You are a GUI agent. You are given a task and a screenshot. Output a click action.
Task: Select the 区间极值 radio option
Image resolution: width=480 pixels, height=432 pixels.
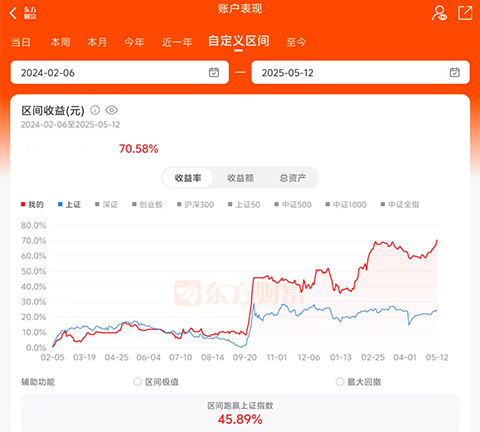click(x=137, y=382)
